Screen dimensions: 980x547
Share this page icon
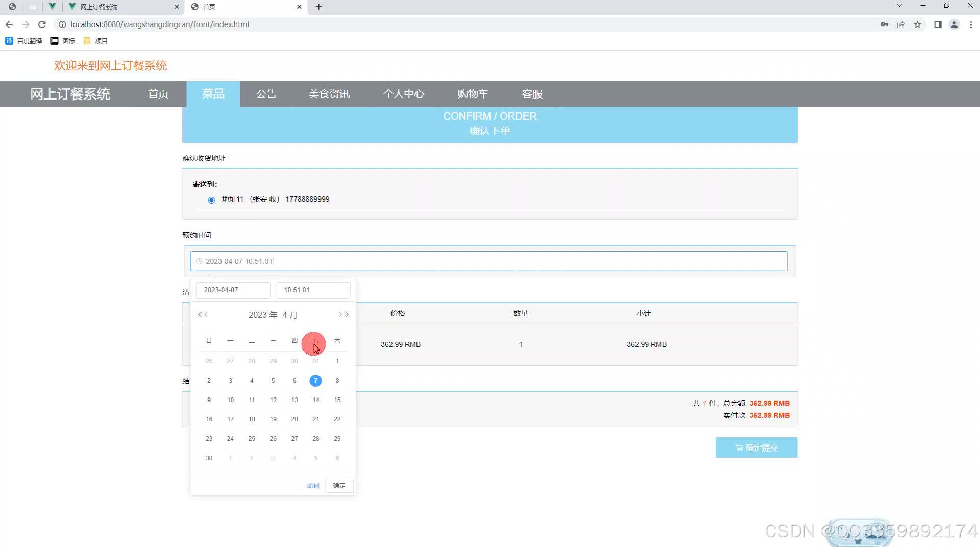click(x=901, y=24)
